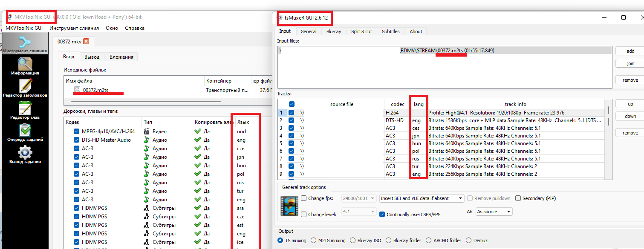The width and height of the screenshot is (644, 249).
Task: Open the Инструмент слияния (merge tool) sidebar icon
Action: pos(24,43)
